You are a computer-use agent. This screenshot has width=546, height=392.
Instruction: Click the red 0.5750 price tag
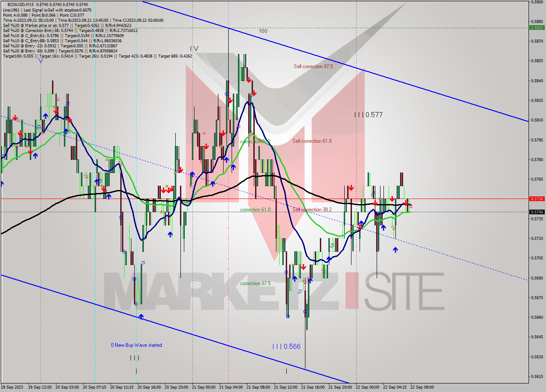pos(537,199)
